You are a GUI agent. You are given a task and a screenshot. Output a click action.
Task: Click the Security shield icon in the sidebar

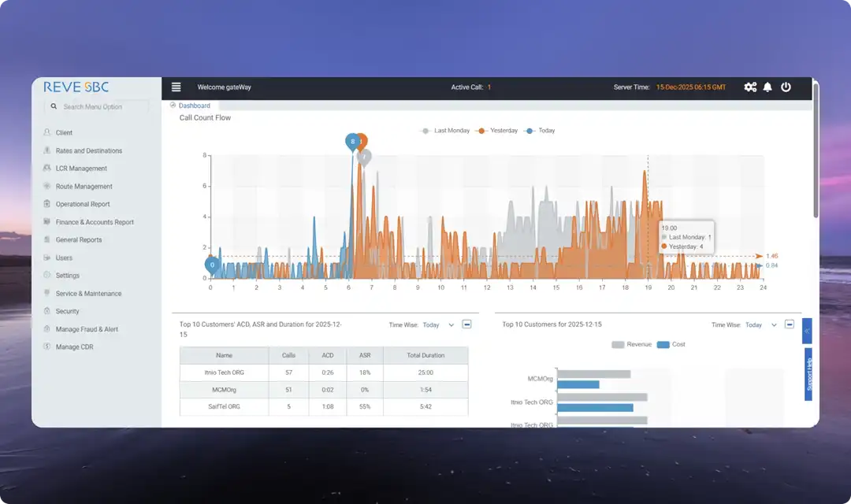[47, 312]
